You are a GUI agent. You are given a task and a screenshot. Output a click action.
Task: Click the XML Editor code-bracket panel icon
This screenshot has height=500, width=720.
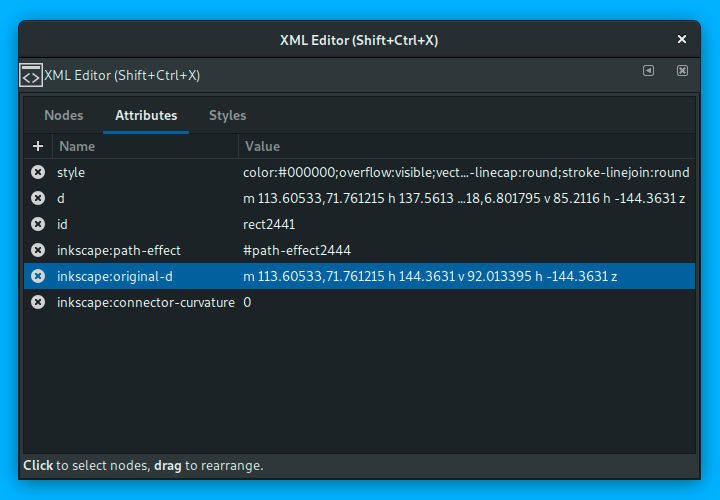point(31,75)
